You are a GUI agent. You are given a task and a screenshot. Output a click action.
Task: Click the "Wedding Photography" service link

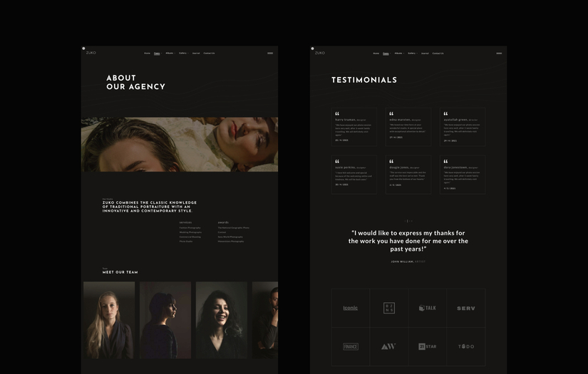coord(190,232)
